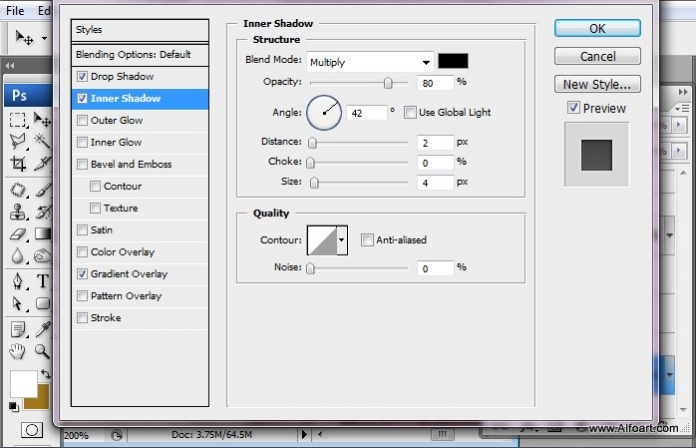This screenshot has height=448, width=696.
Task: Select the Rectangular Marquee tool
Action: (x=18, y=120)
